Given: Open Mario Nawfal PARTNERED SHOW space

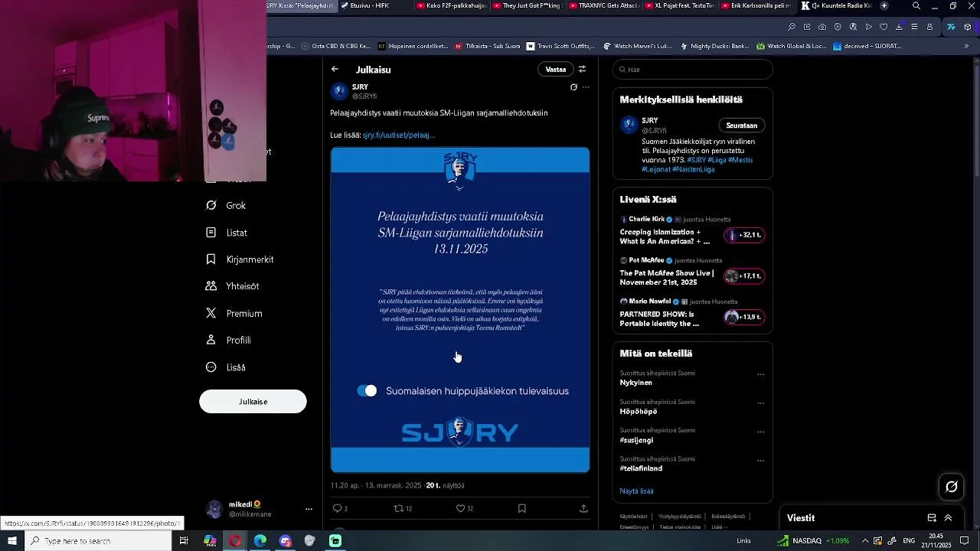Looking at the screenshot, I should (x=692, y=314).
